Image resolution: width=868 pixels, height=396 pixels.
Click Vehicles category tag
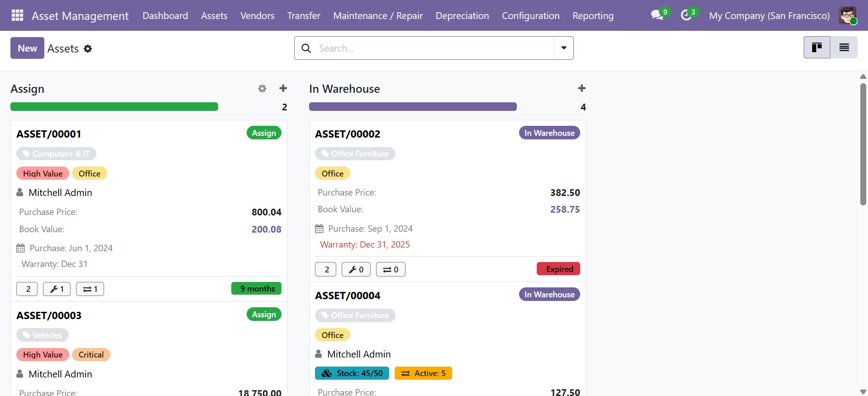[43, 335]
